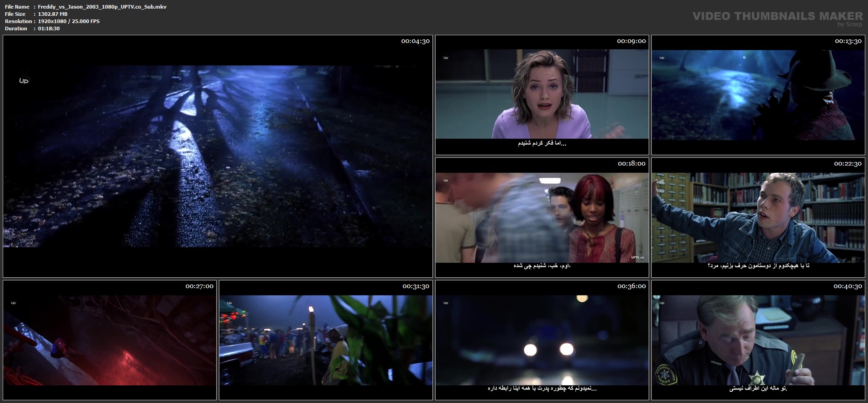
Task: Click the 00:18:00 timestamp
Action: (631, 164)
